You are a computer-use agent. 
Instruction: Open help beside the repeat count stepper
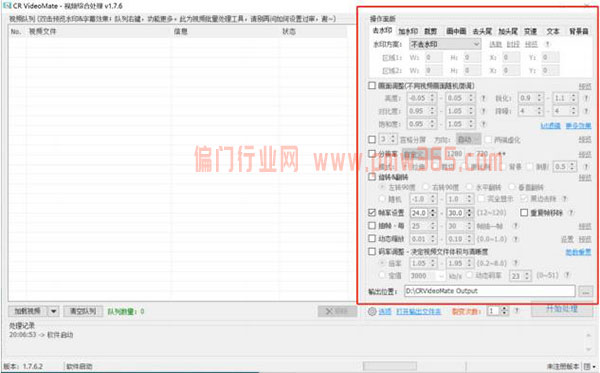tap(516, 311)
